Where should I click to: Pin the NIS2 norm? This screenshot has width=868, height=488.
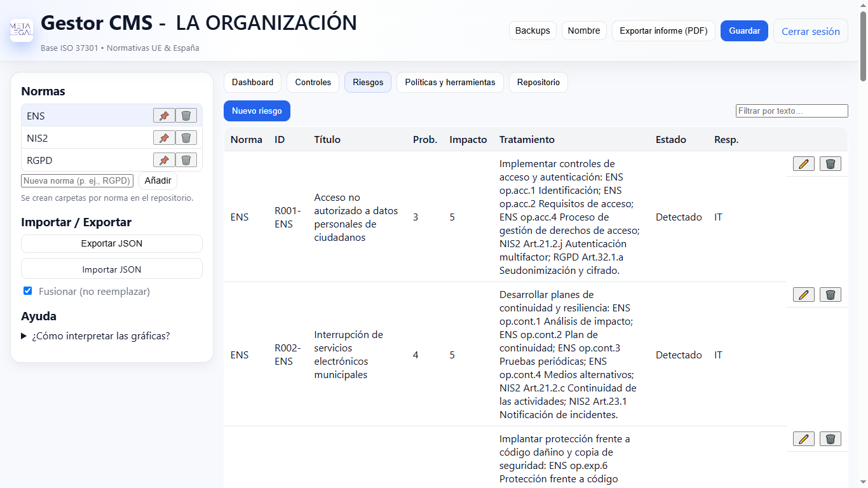tap(164, 138)
